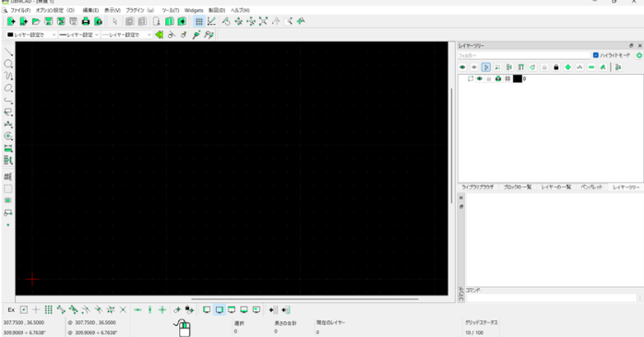Open the オプション設定 menu

pos(55,10)
